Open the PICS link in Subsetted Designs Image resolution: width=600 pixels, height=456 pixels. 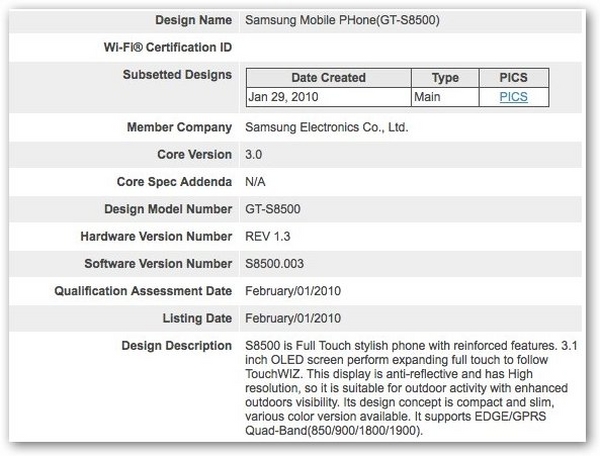(x=514, y=97)
